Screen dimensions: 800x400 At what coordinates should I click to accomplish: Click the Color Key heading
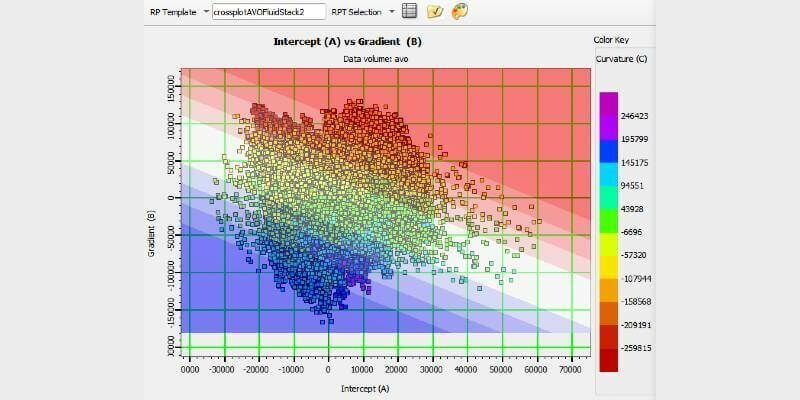pyautogui.click(x=611, y=40)
